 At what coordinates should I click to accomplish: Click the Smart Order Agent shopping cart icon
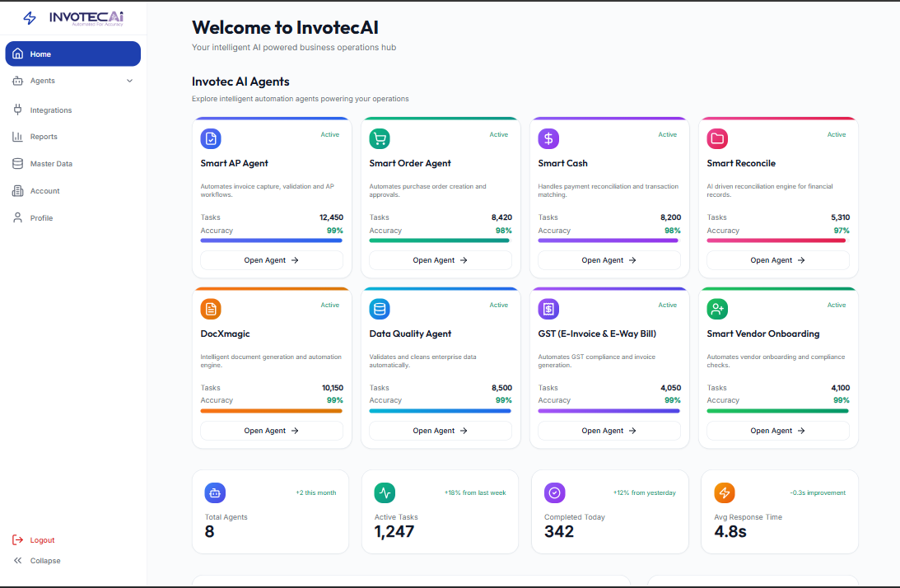click(380, 138)
